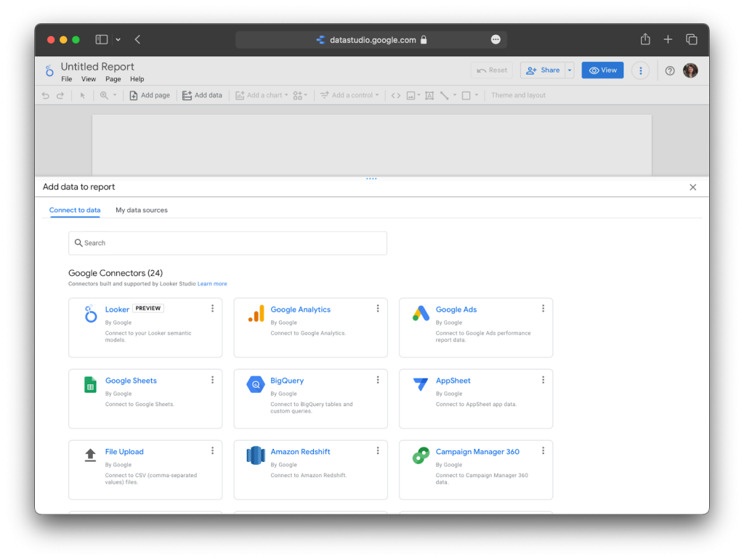Expand the shape tool dropdown arrow
This screenshot has width=744, height=560.
tap(477, 95)
